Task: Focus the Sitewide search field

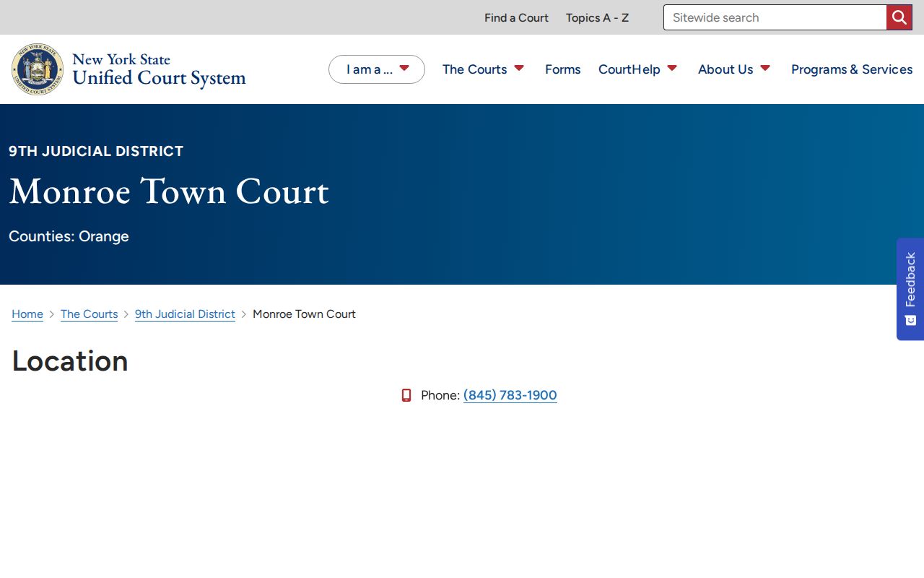Action: click(775, 17)
